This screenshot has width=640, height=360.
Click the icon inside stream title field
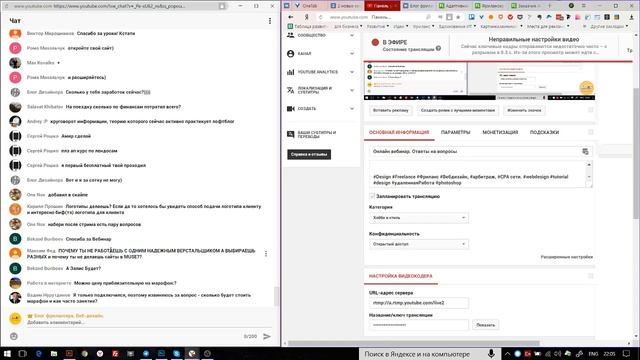point(585,151)
